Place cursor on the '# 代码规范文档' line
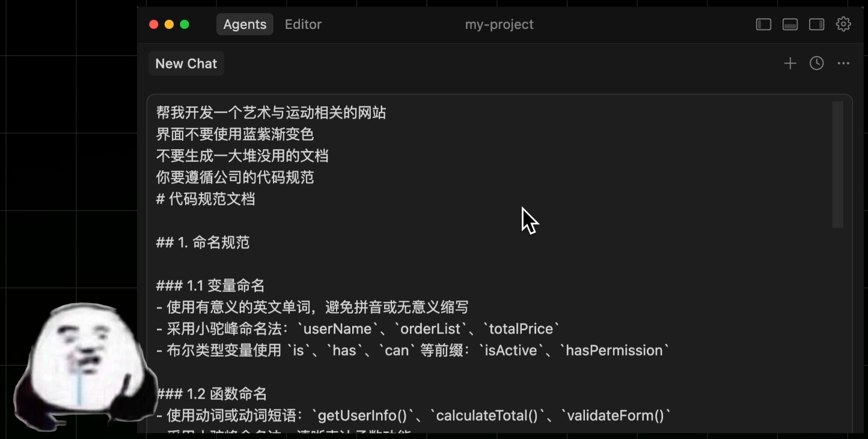868x439 pixels. [206, 199]
